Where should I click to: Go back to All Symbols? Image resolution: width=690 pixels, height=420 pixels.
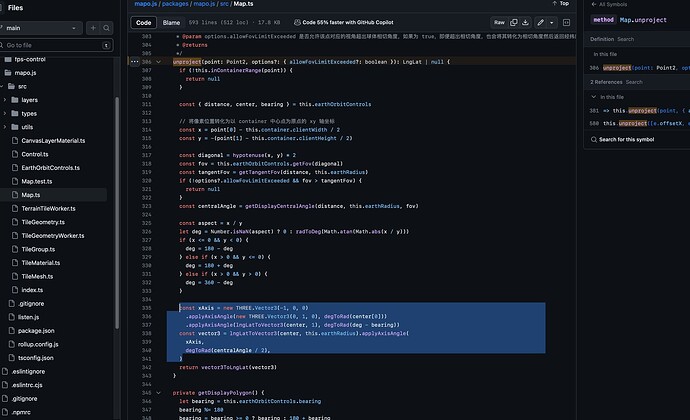tap(609, 4)
